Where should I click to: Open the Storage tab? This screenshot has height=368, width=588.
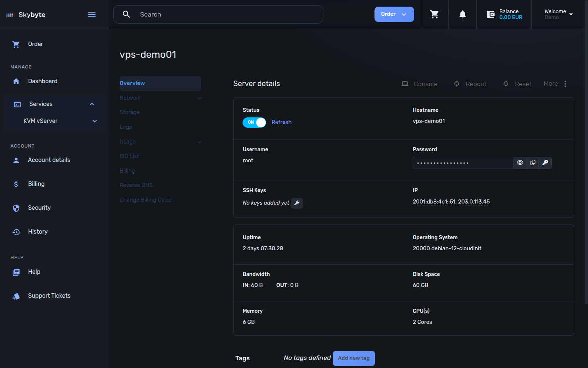click(x=129, y=112)
